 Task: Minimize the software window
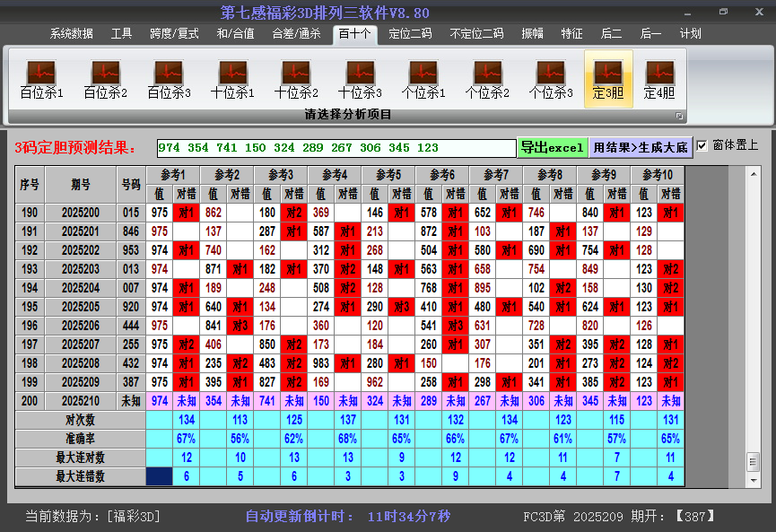[x=688, y=13]
